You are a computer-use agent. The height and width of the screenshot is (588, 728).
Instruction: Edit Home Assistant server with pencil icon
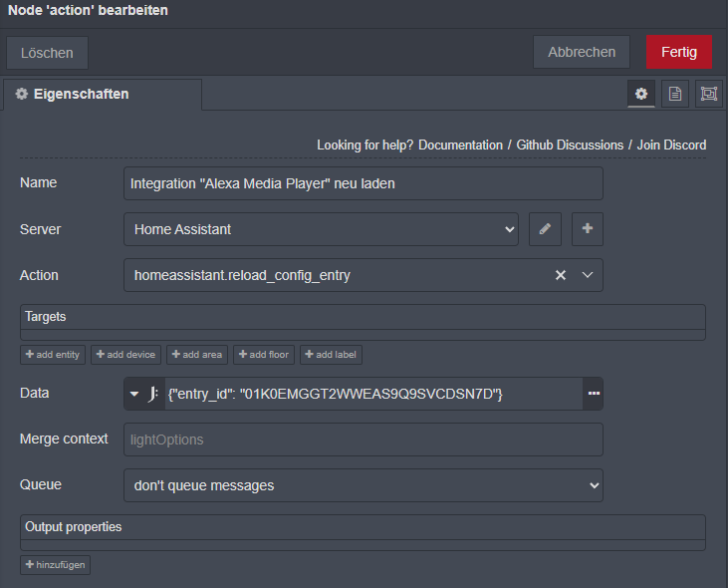pyautogui.click(x=545, y=229)
